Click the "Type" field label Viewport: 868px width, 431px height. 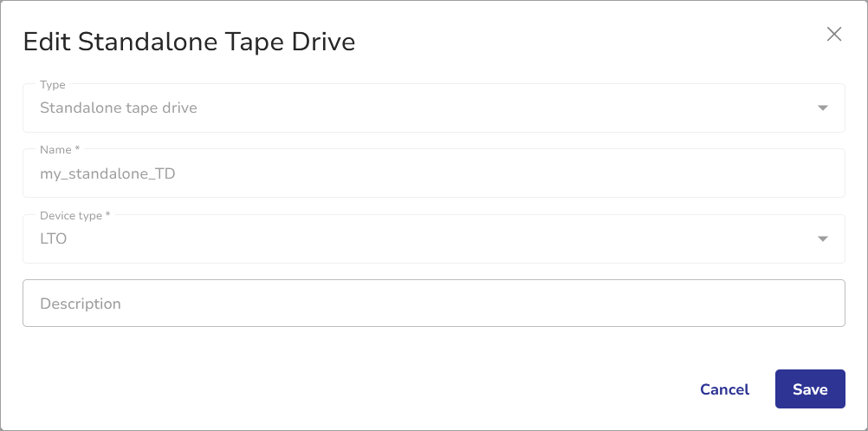tap(53, 85)
